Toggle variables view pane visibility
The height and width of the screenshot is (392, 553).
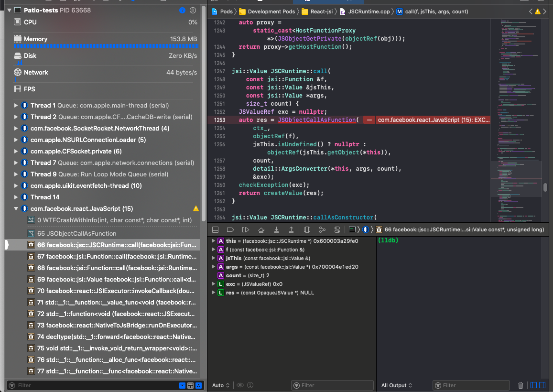pos(533,385)
